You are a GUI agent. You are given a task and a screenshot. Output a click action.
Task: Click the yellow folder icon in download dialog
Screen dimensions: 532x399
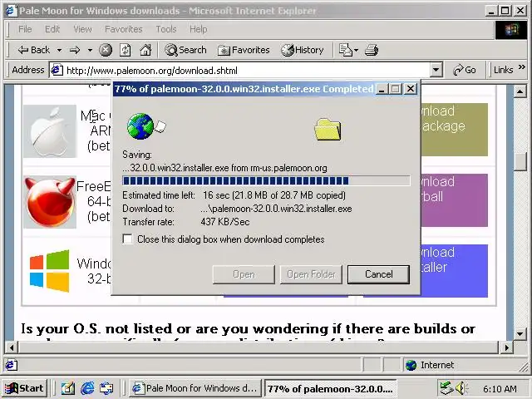(x=328, y=130)
